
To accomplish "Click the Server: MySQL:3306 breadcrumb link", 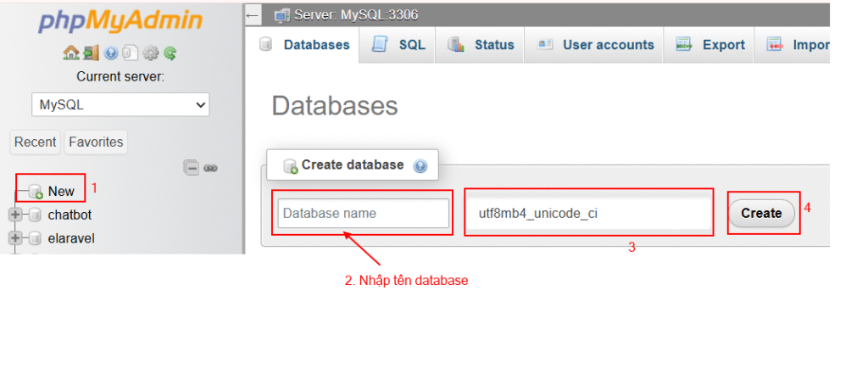I will [356, 15].
